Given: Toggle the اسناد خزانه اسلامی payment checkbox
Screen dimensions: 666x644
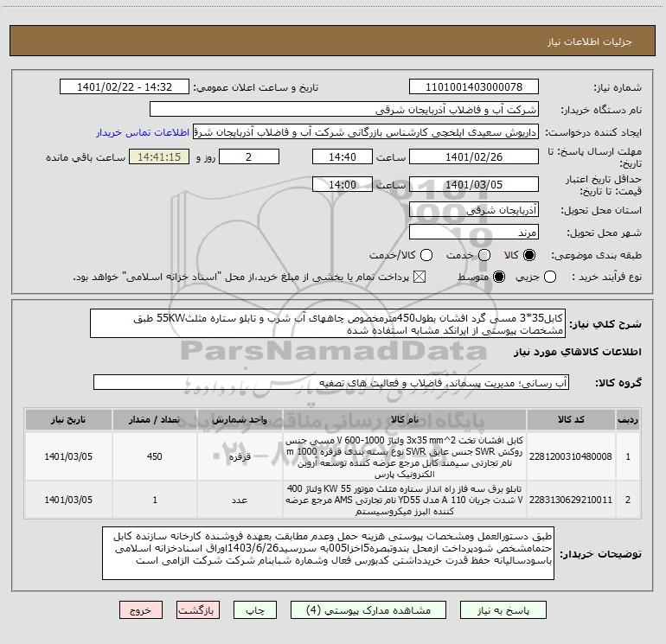Looking at the screenshot, I should 419,277.
